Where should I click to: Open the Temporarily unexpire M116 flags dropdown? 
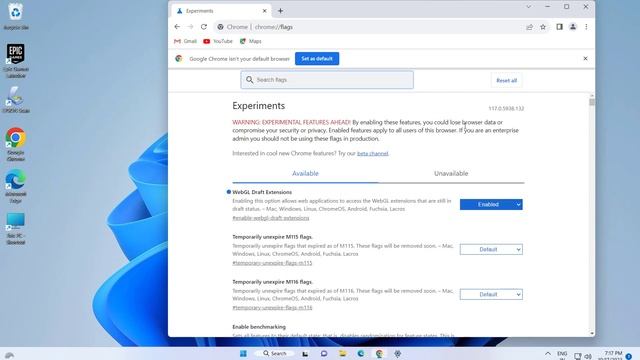point(491,294)
